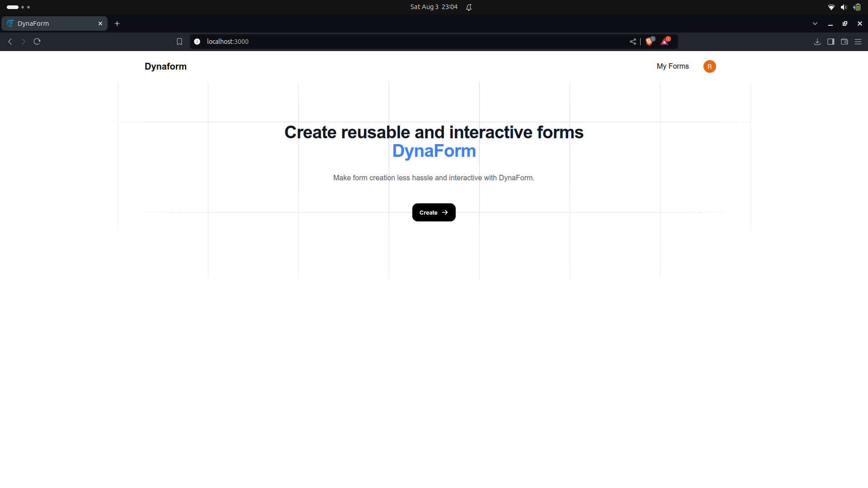Close the DynaForm tab
Image resolution: width=868 pixels, height=488 pixels.
[x=100, y=23]
